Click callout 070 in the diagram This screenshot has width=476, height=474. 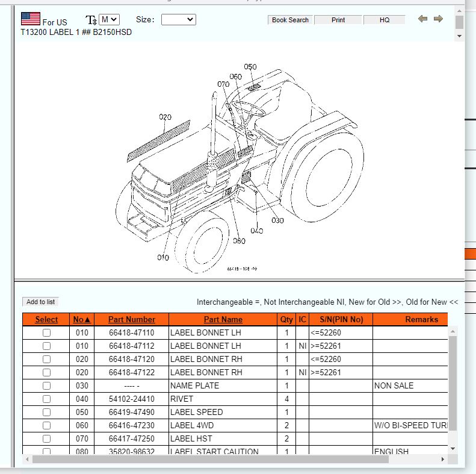[223, 84]
